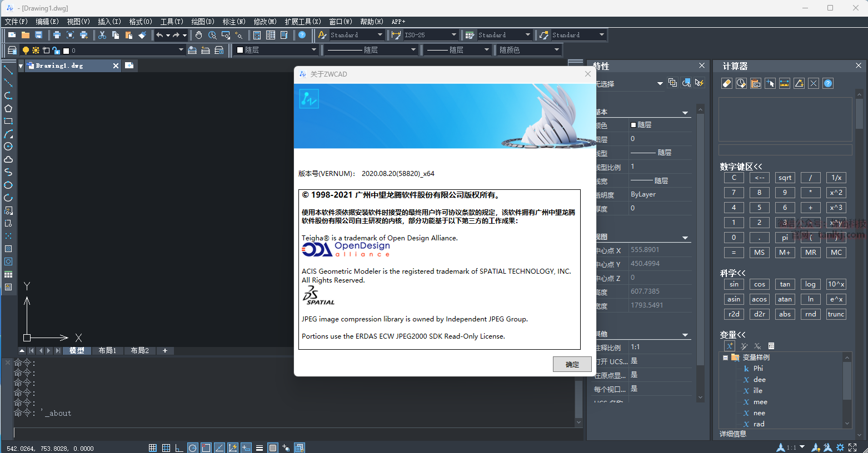The width and height of the screenshot is (868, 453).
Task: Toggle dynamic input in the status bar
Action: [246, 448]
